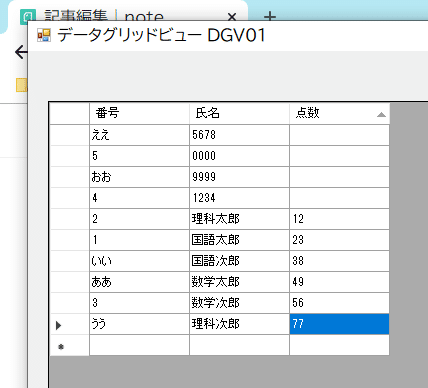Click the 番号 cell of the 1234 row
This screenshot has width=428, height=388.
[x=139, y=198]
